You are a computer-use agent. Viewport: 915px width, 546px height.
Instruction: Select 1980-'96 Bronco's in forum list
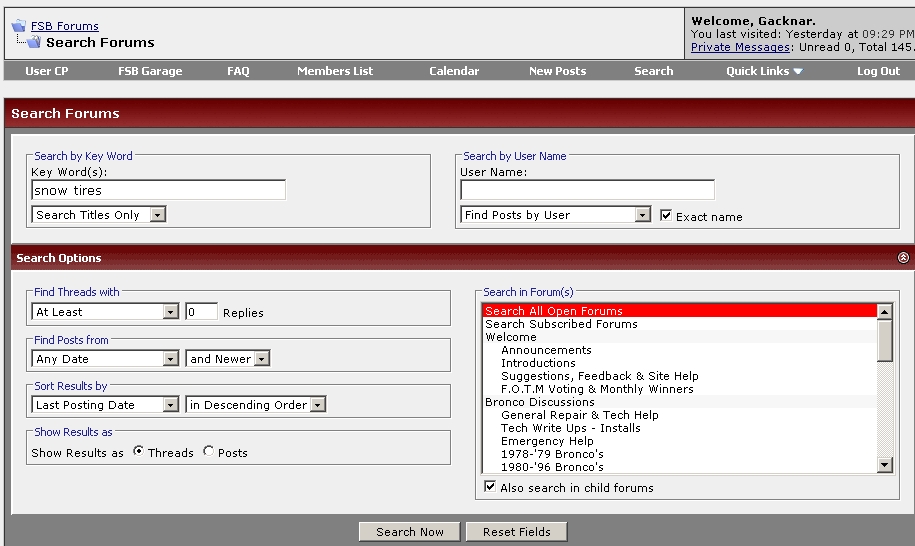click(680, 467)
